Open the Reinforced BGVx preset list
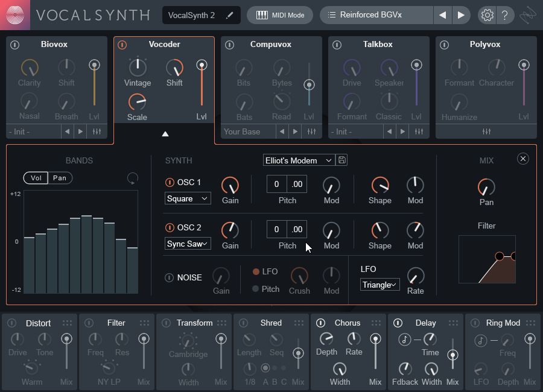The image size is (543, 392). pyautogui.click(x=376, y=15)
